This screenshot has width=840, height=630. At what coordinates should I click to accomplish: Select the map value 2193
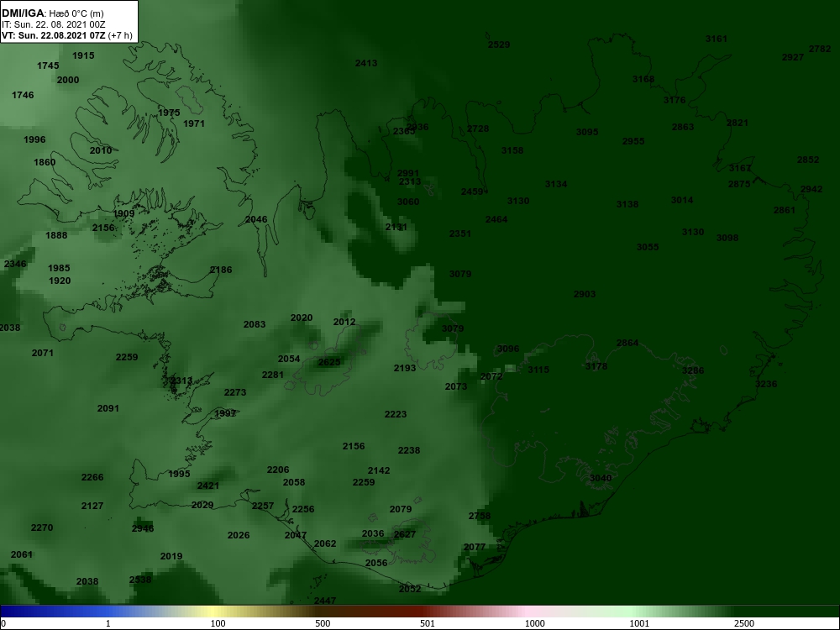pyautogui.click(x=405, y=369)
